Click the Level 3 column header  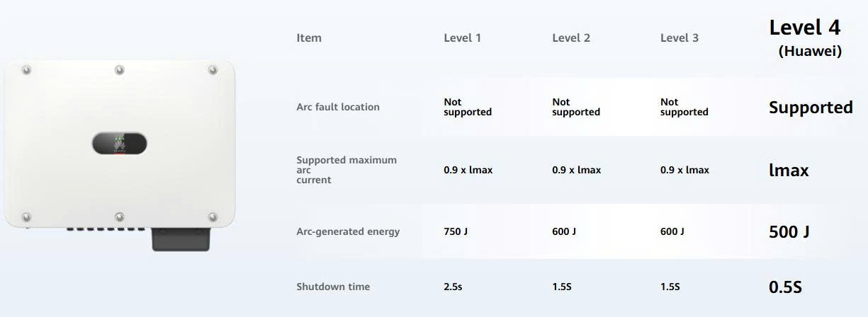click(x=679, y=38)
